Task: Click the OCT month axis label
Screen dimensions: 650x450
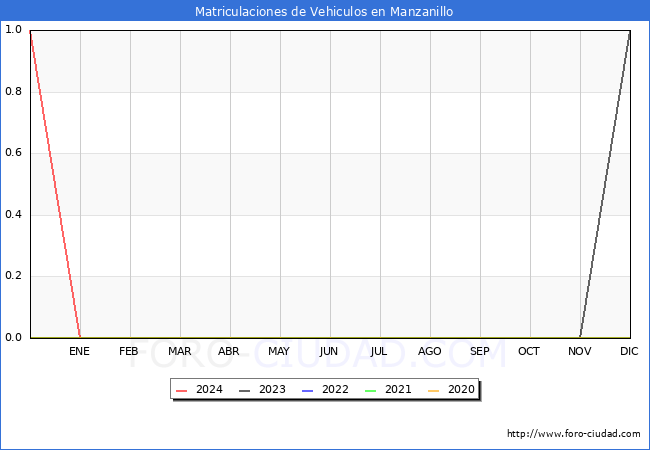Action: click(529, 351)
